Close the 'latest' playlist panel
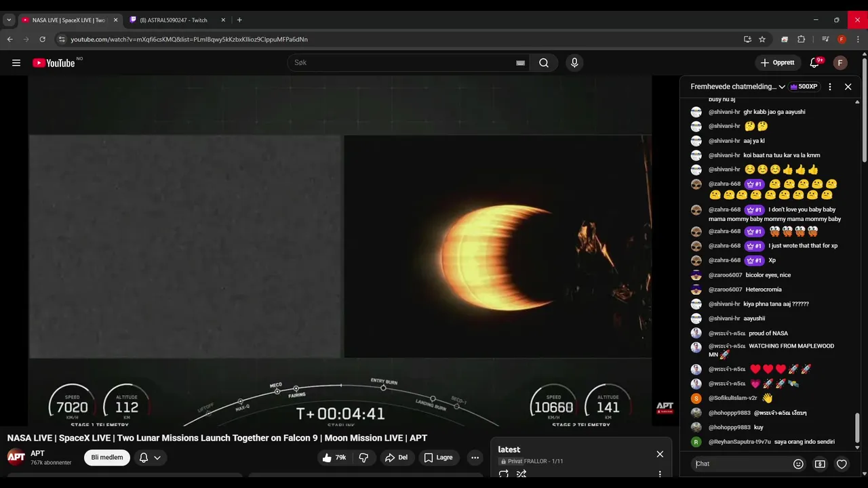Image resolution: width=868 pixels, height=488 pixels. tap(660, 454)
